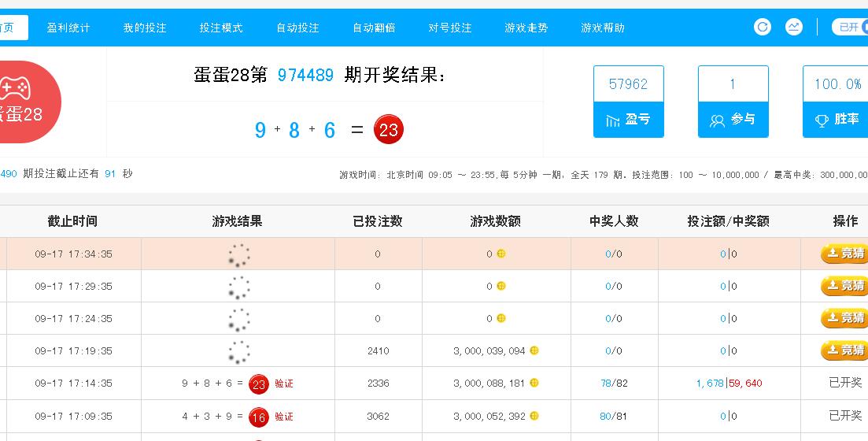The height and width of the screenshot is (441, 868).
Task: Open the 游戏帮助 tab
Action: [603, 28]
